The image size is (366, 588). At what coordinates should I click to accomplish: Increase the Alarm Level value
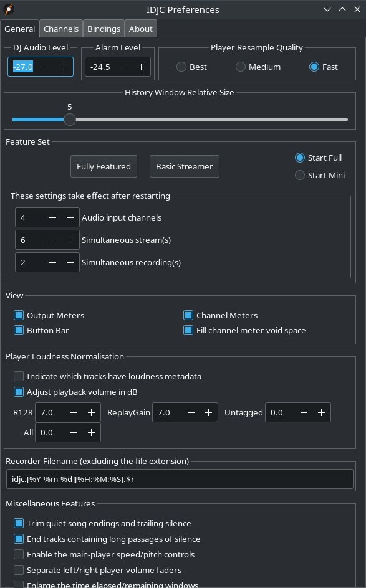[x=141, y=67]
